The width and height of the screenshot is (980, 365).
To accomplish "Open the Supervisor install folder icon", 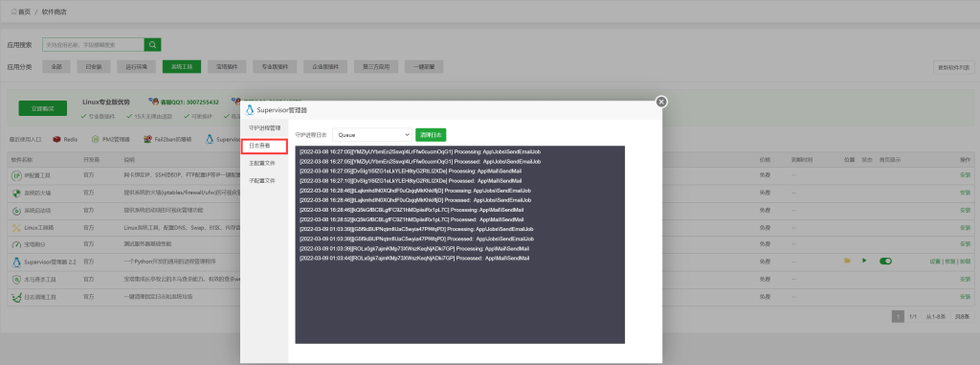I will coord(848,261).
